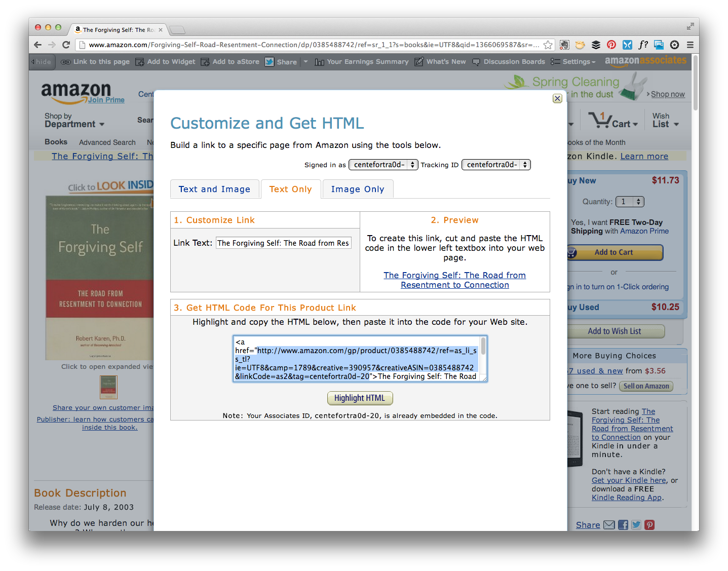
Task: Click the Shop now link
Action: click(668, 94)
